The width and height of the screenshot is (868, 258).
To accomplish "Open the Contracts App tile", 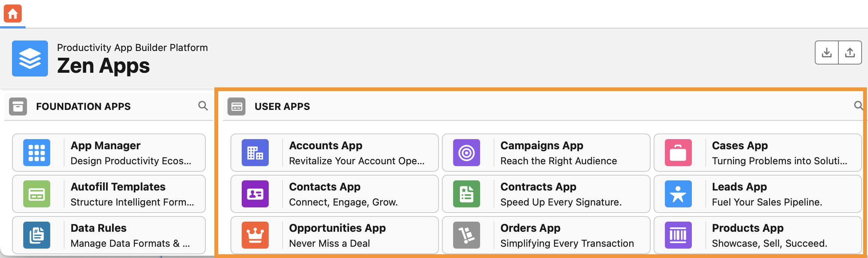I will [546, 194].
